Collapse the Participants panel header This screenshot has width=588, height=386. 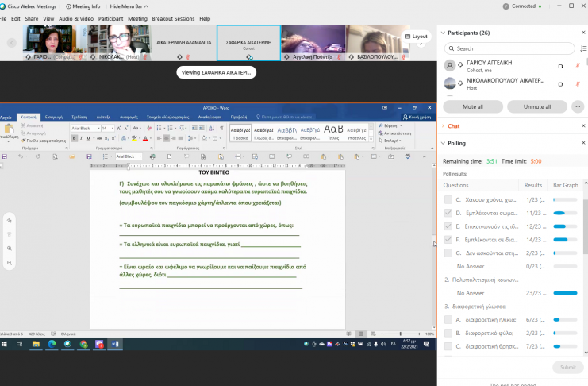click(x=442, y=33)
